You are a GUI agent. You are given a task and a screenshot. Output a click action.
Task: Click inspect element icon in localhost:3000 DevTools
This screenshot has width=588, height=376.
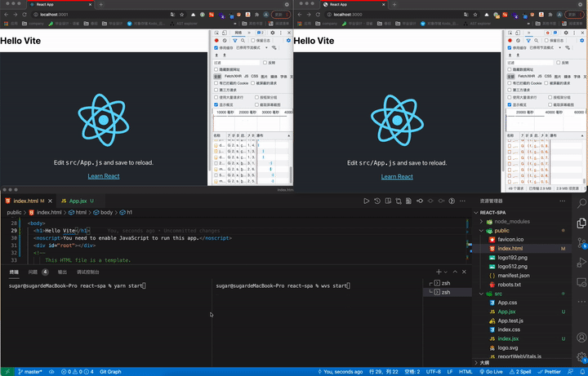pos(510,33)
